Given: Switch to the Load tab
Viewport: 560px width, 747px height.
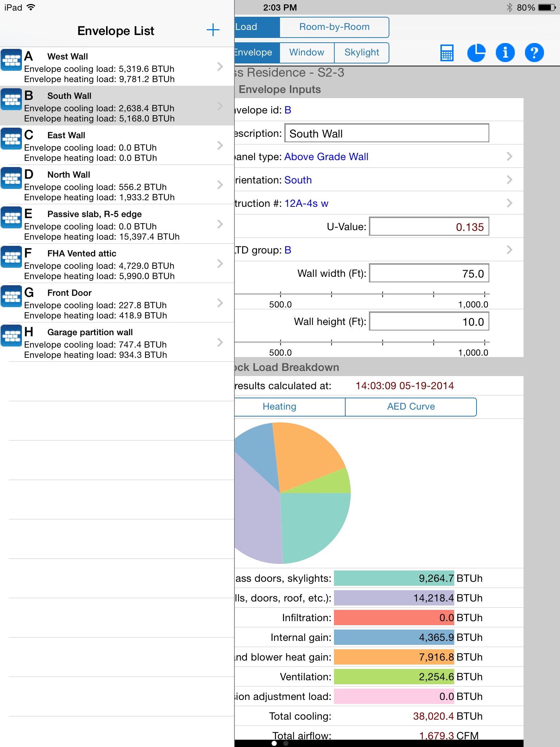Looking at the screenshot, I should [x=257, y=27].
